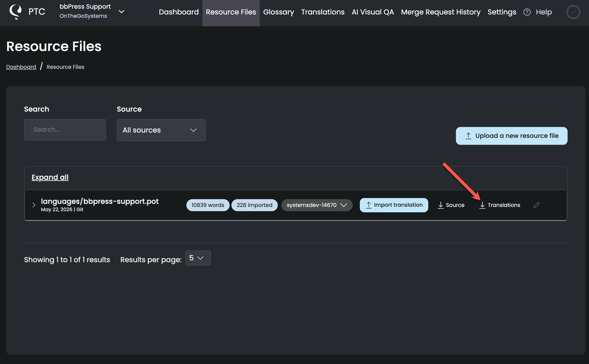
Task: Click the 10839 words badge
Action: [208, 205]
